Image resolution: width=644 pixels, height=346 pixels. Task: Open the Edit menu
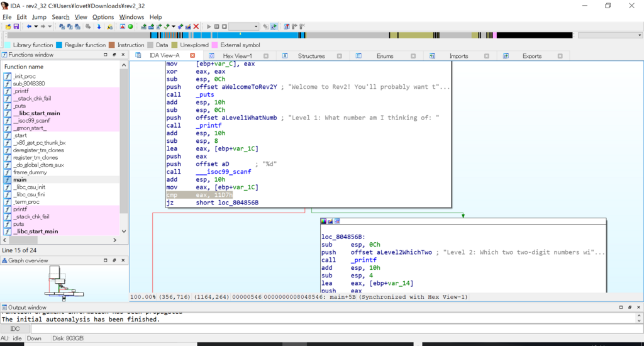click(21, 17)
